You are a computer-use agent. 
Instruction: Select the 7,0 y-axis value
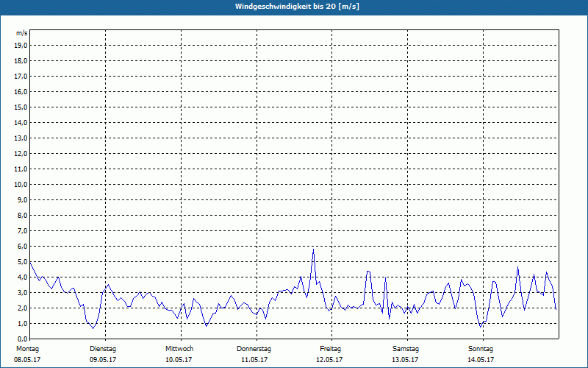click(22, 230)
